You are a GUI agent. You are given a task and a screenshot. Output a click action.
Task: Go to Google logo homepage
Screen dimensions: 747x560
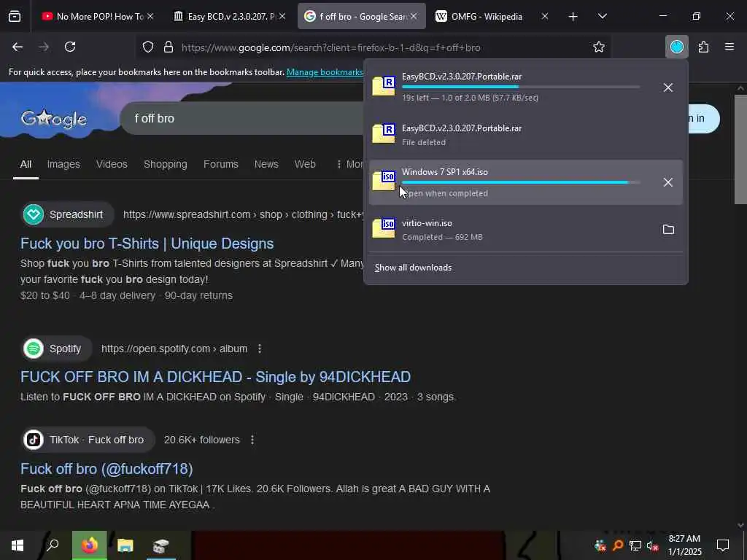(x=54, y=119)
